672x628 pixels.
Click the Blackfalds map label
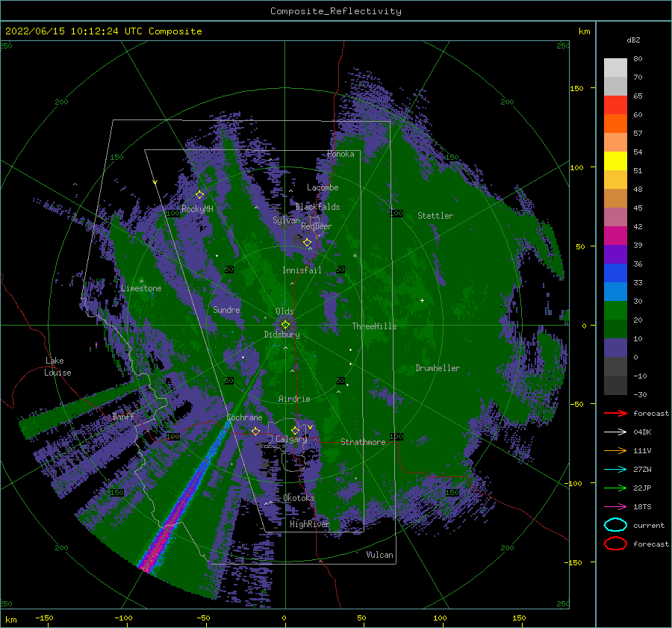[x=317, y=207]
